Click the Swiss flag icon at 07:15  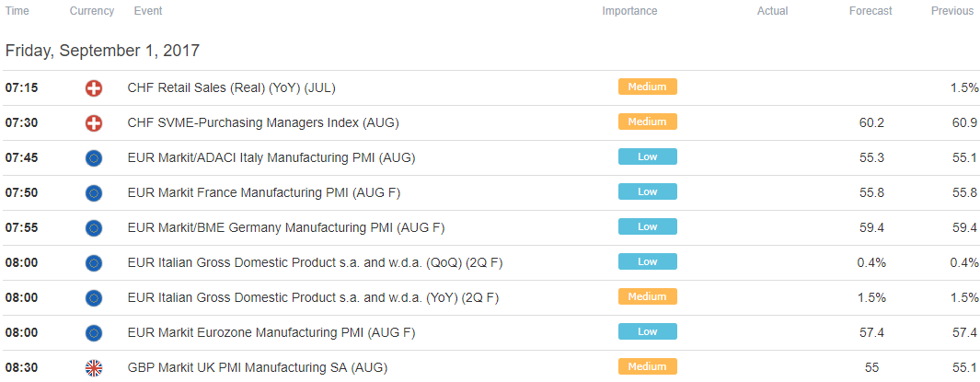(94, 88)
